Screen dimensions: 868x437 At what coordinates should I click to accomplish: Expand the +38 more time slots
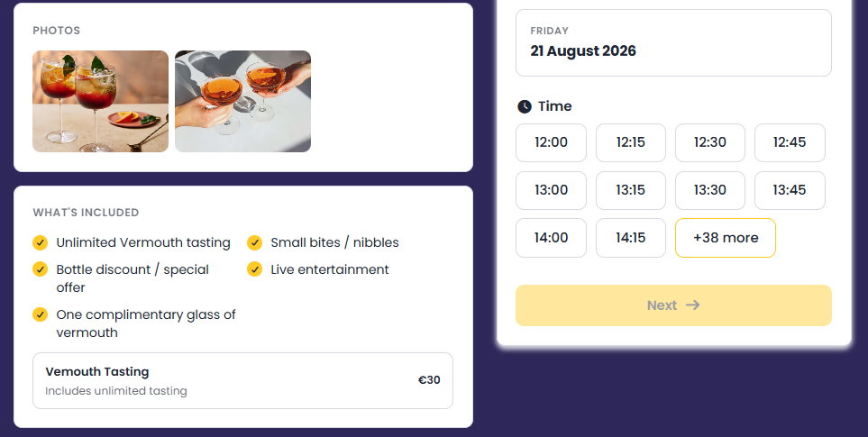point(726,238)
